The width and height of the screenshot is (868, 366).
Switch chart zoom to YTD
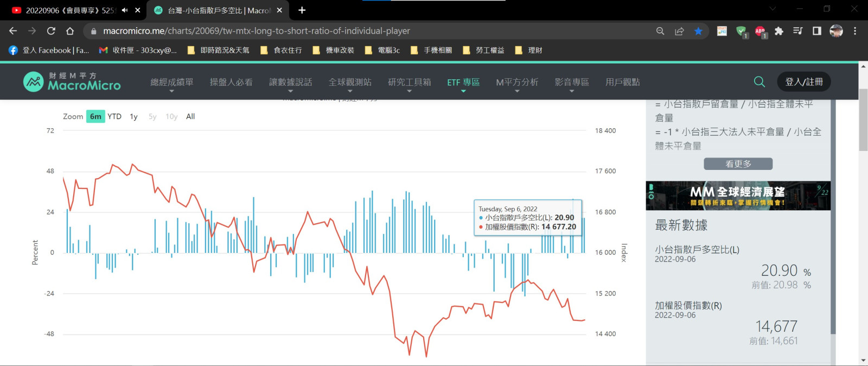point(114,116)
